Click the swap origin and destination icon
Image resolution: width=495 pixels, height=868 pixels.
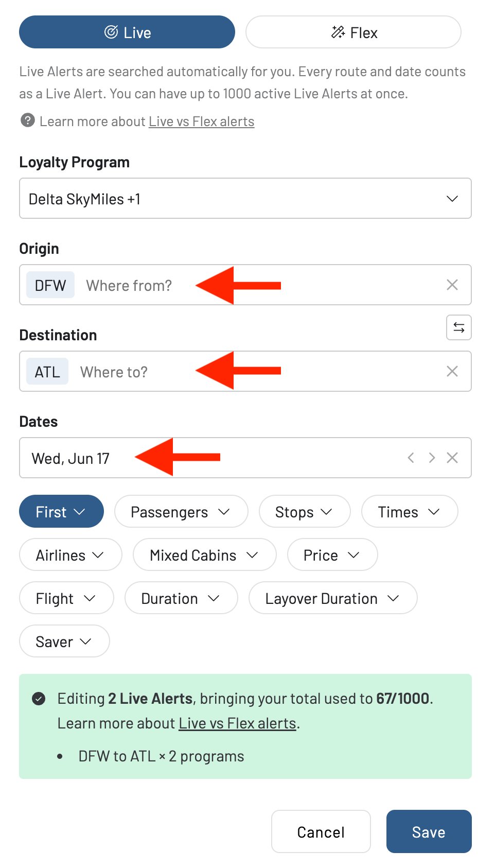458,327
